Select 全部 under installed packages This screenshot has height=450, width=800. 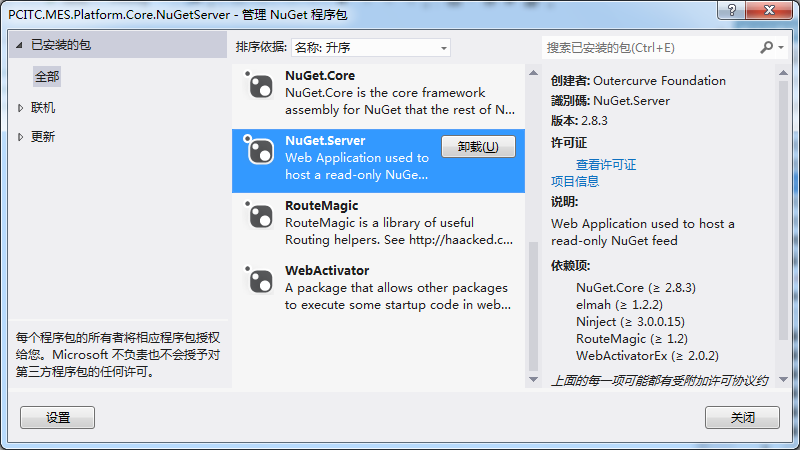point(47,77)
